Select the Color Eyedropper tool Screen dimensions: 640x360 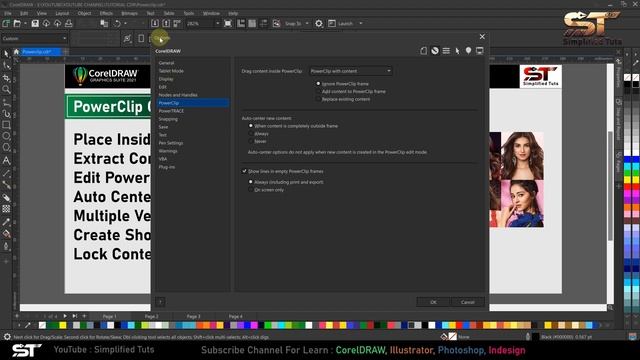pos(6,222)
